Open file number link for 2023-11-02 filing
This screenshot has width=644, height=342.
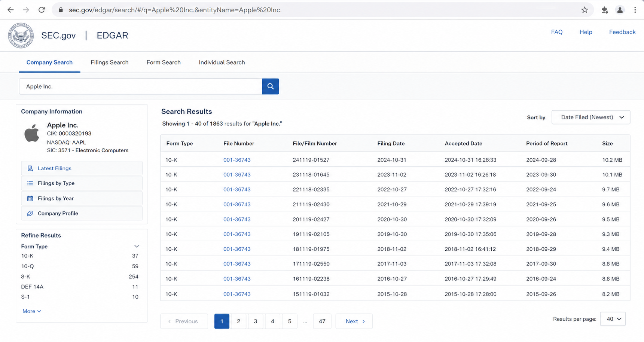pyautogui.click(x=237, y=175)
